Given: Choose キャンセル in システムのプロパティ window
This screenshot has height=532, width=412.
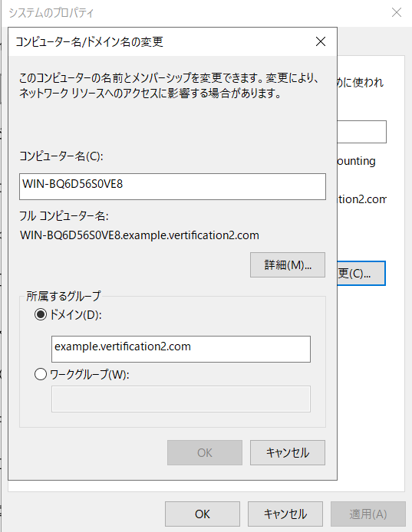Looking at the screenshot, I should coord(285,514).
